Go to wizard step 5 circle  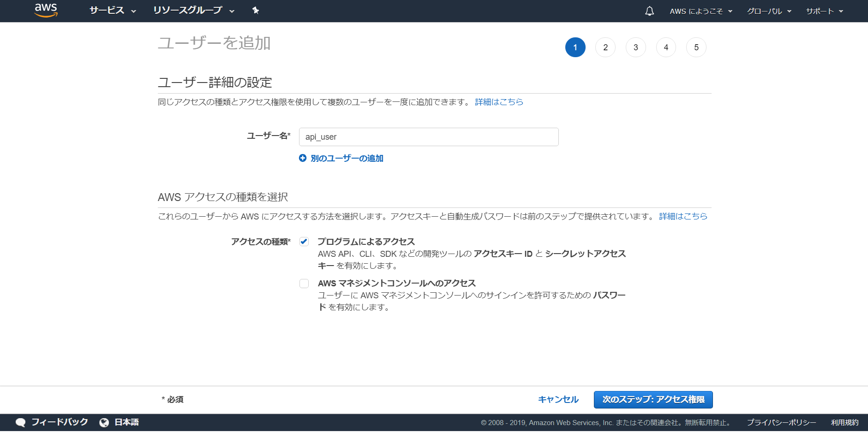696,47
